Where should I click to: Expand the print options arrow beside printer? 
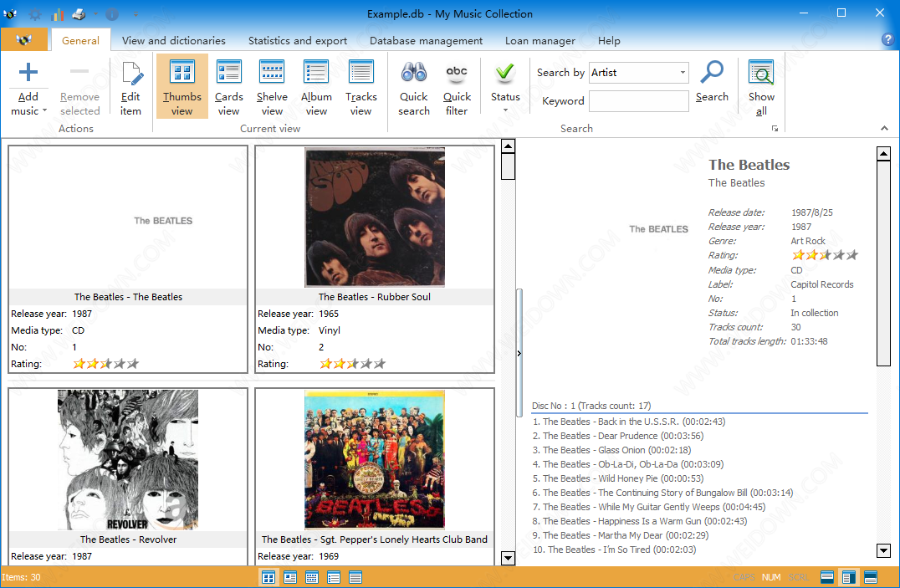click(96, 13)
